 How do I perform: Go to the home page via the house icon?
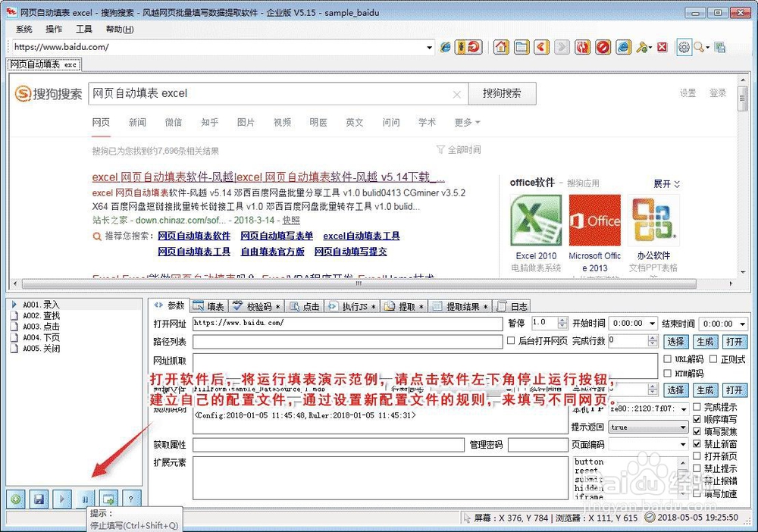(x=501, y=47)
